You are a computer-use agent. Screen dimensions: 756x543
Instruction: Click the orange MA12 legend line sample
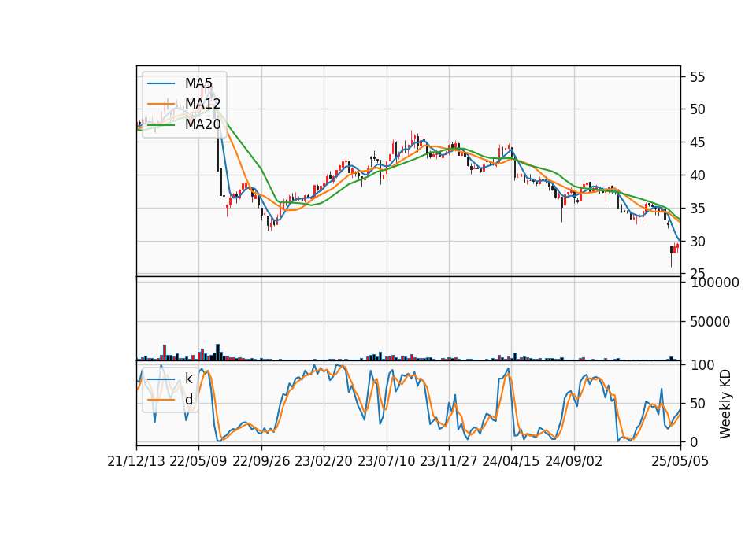point(161,104)
